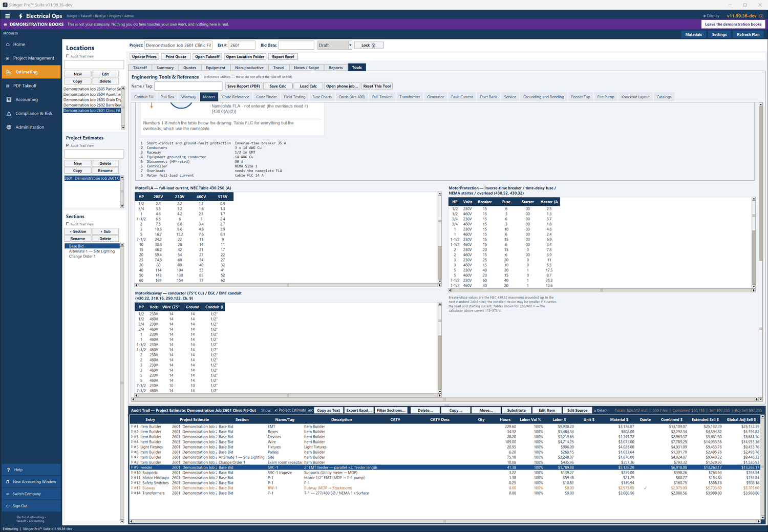Enable Audit Trail View under Locations
This screenshot has height=532, width=768.
click(68, 56)
